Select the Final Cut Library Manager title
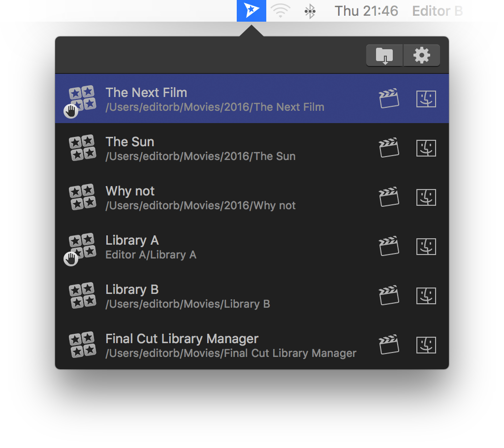The image size is (504, 448). [182, 339]
